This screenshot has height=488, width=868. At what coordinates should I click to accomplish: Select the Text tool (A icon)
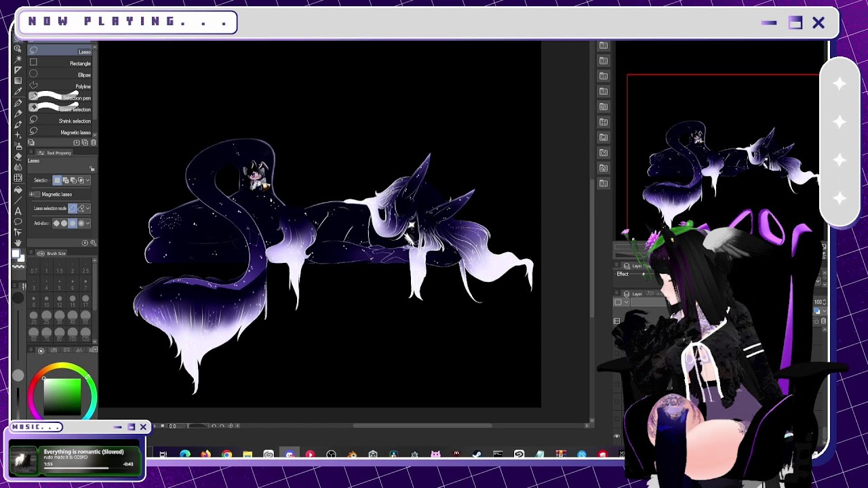coord(18,211)
